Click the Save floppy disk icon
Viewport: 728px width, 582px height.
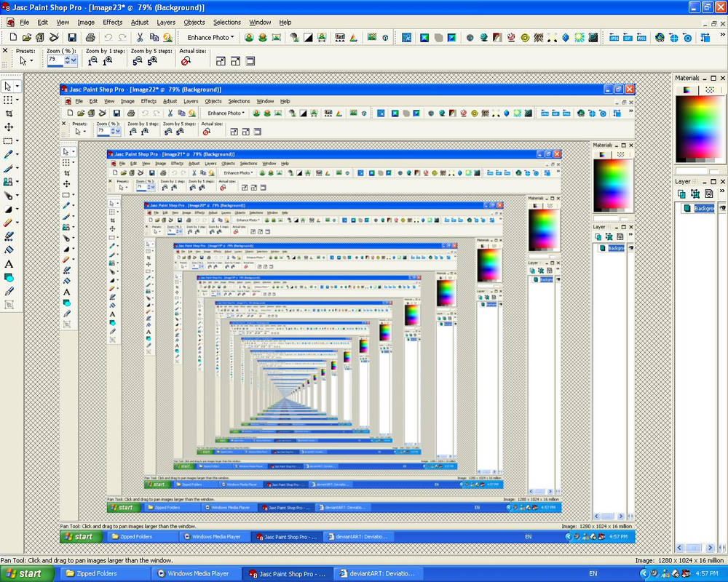click(x=72, y=38)
